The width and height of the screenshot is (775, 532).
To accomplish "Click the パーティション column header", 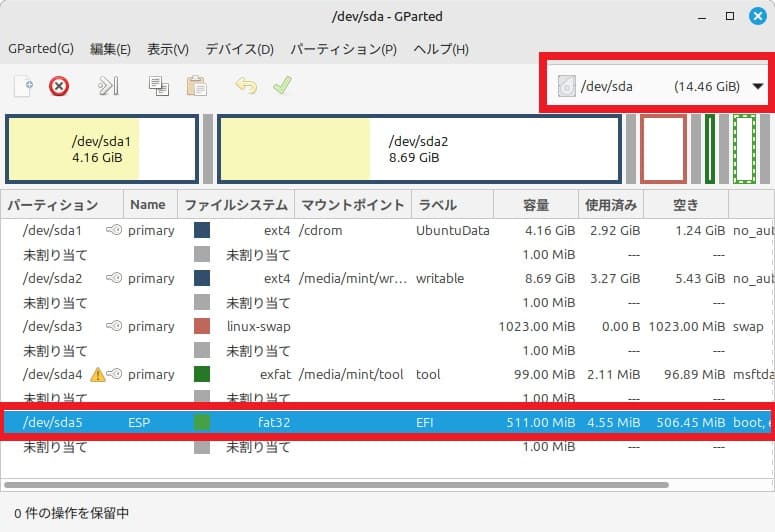I will click(x=62, y=205).
